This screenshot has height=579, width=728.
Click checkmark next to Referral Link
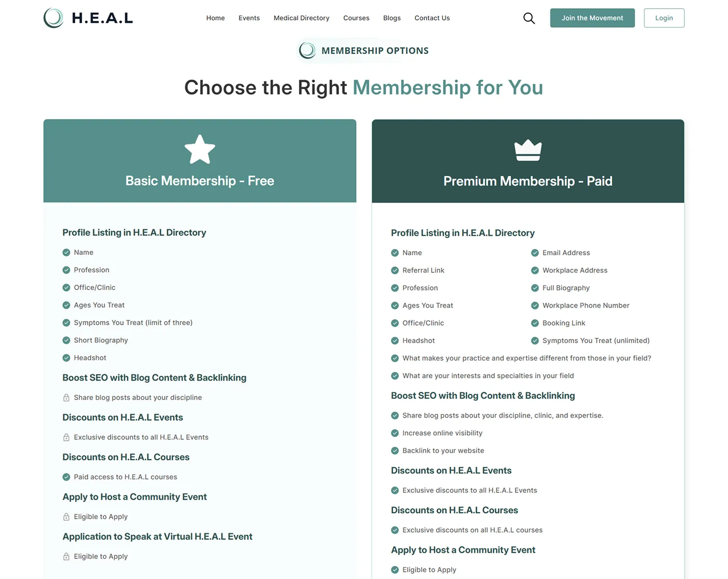click(395, 270)
